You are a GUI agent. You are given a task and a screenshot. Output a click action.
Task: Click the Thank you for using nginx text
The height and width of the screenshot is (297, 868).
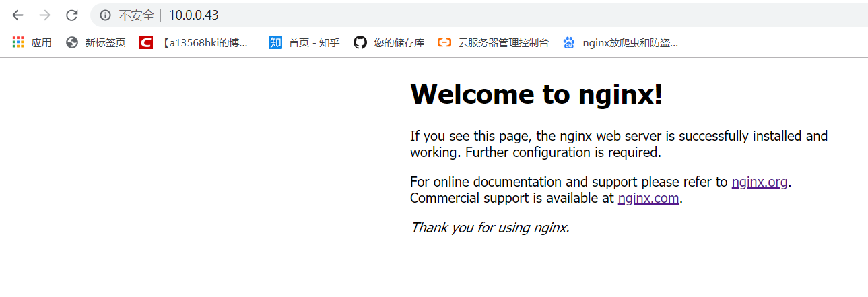click(490, 228)
